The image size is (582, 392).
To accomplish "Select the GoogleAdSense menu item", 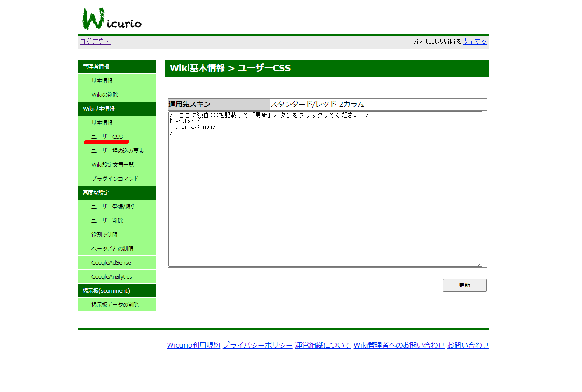I will 111,263.
